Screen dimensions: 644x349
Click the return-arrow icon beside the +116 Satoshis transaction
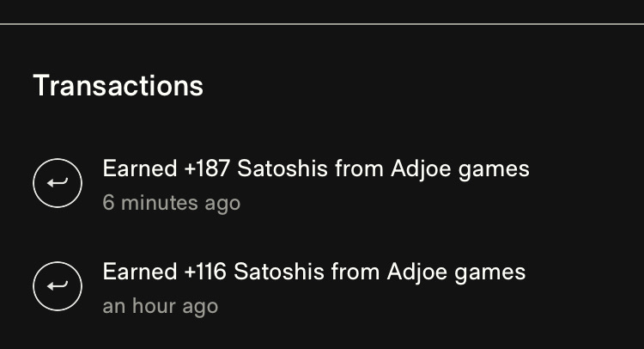click(x=58, y=286)
